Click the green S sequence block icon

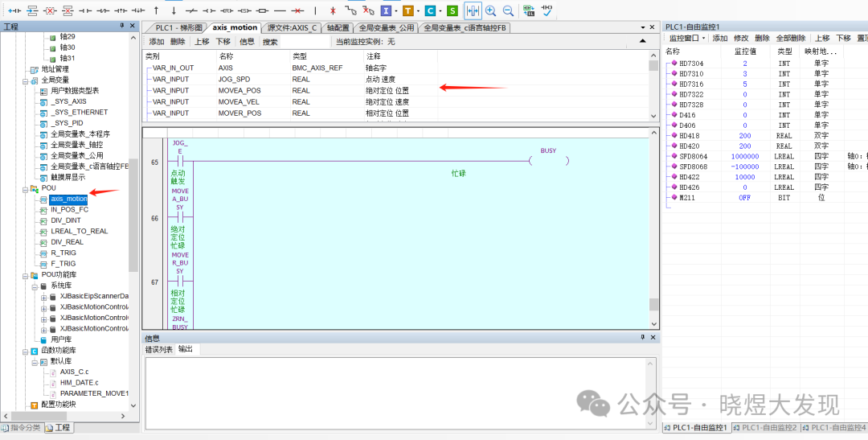452,10
